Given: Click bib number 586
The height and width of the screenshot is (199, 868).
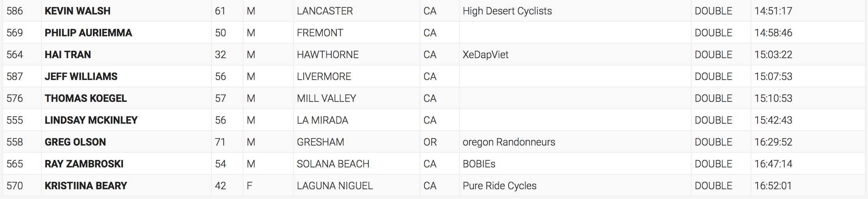Looking at the screenshot, I should [15, 11].
